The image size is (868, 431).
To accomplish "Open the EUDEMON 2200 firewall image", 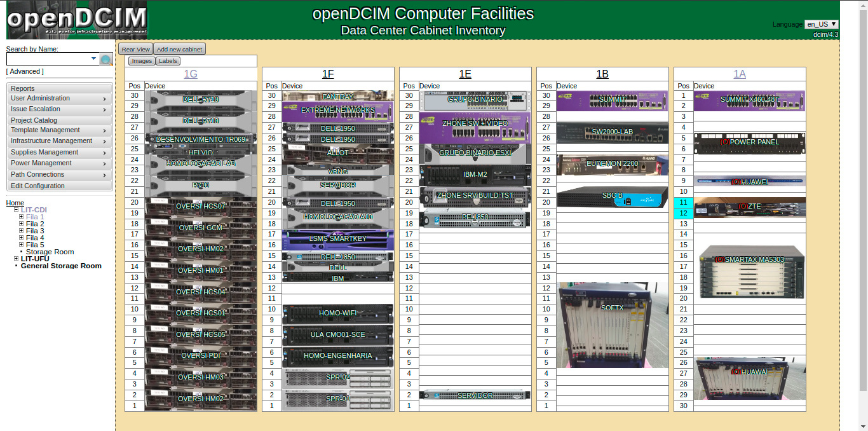I will tap(612, 164).
